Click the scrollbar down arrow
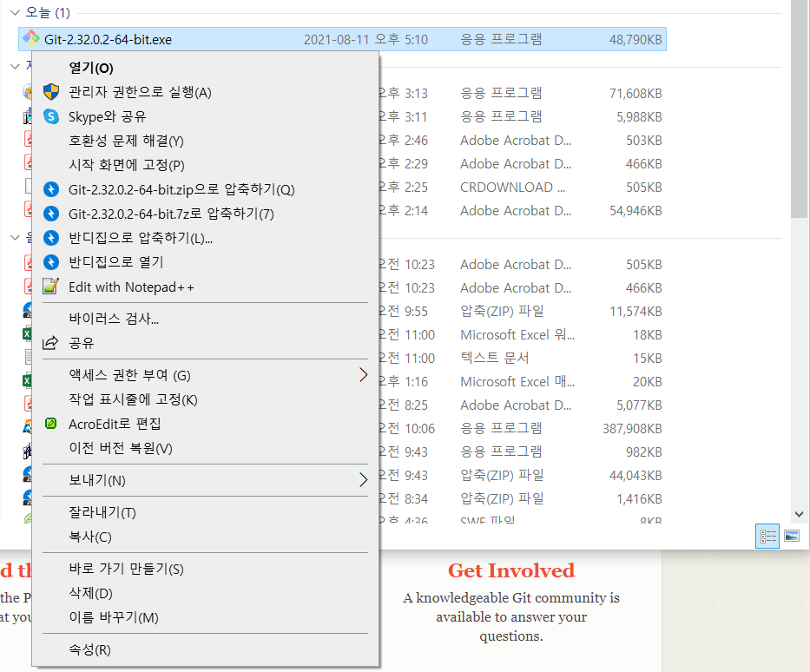Screen dimensions: 810x672 pos(800,514)
